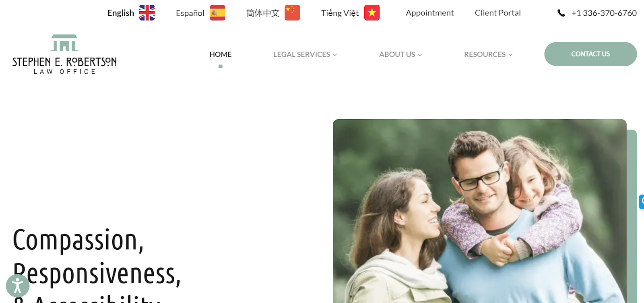Open the Client Portal link
The image size is (644, 303).
point(498,13)
